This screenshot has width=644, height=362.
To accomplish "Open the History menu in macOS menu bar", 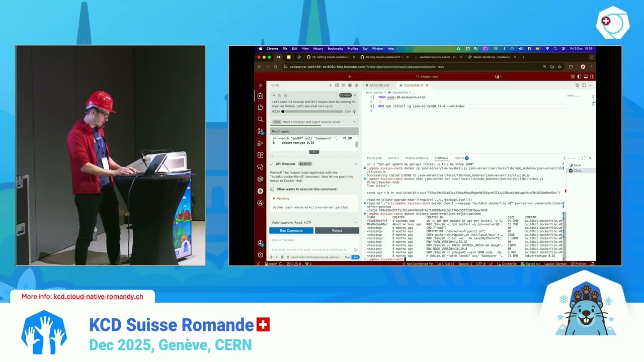I will click(318, 49).
